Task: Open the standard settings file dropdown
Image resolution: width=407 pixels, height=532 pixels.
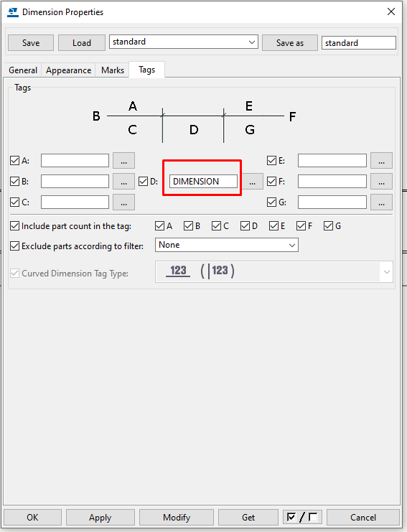Action: tap(184, 42)
